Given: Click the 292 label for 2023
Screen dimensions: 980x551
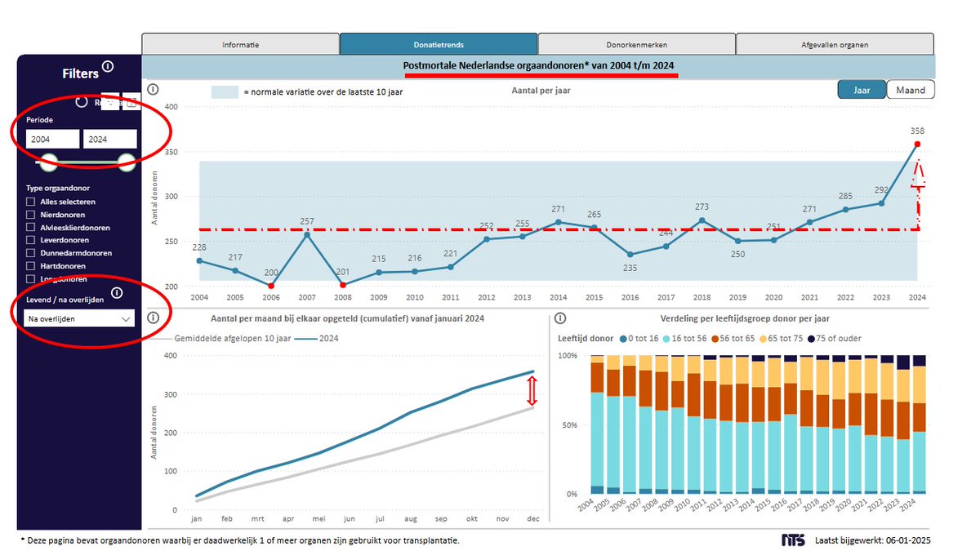Looking at the screenshot, I should (882, 189).
